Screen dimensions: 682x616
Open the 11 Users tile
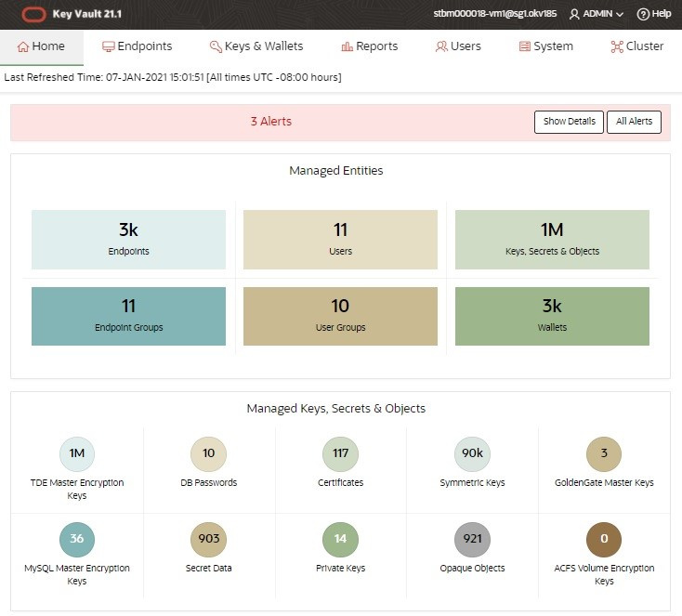(x=341, y=240)
